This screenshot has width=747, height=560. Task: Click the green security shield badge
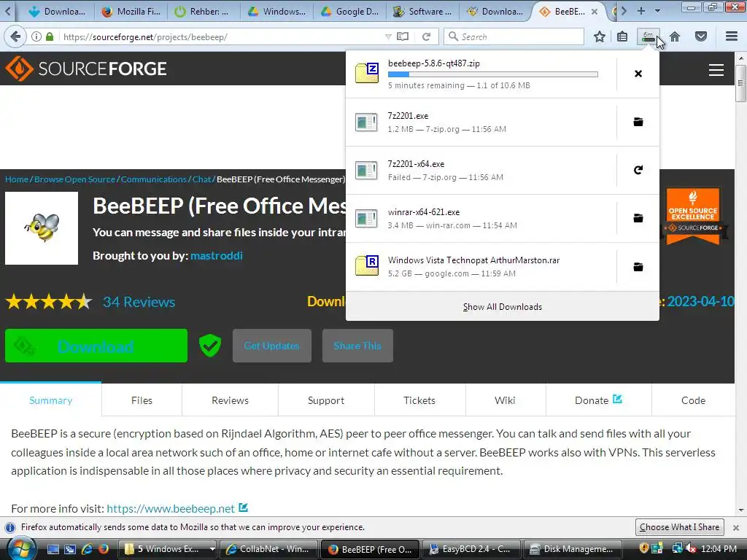tap(210, 346)
